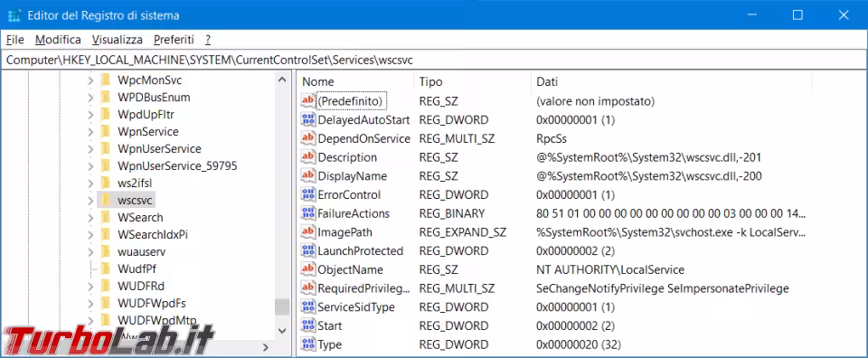Click the DWORD icon next to Start
This screenshot has height=358, width=868.
[x=307, y=325]
